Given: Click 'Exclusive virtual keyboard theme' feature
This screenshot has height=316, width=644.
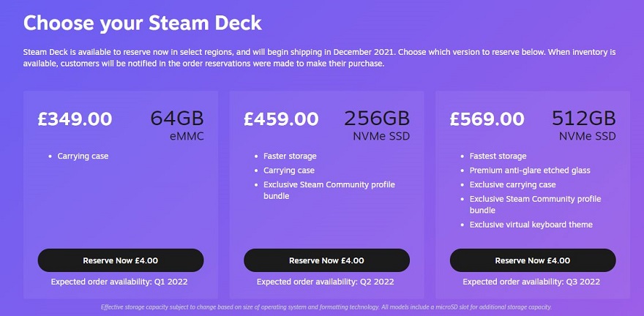Looking at the screenshot, I should (x=531, y=225).
